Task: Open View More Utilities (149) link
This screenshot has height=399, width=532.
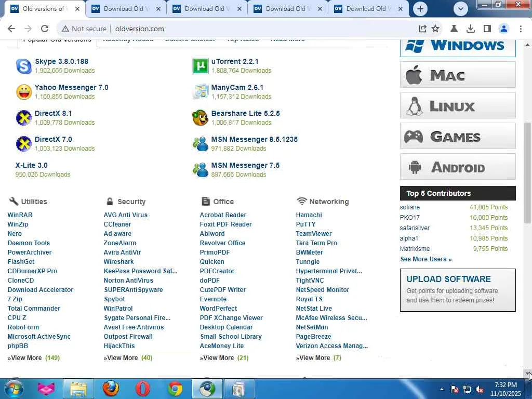Action: coord(34,358)
